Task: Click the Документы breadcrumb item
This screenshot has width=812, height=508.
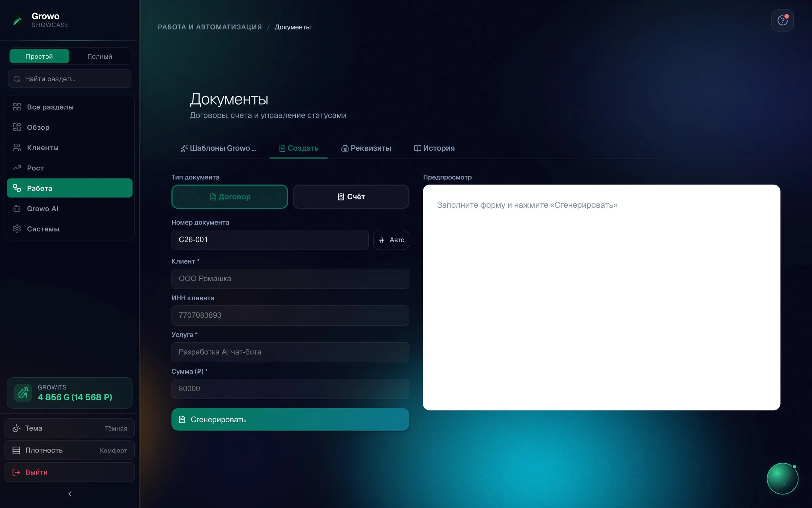Action: point(293,27)
